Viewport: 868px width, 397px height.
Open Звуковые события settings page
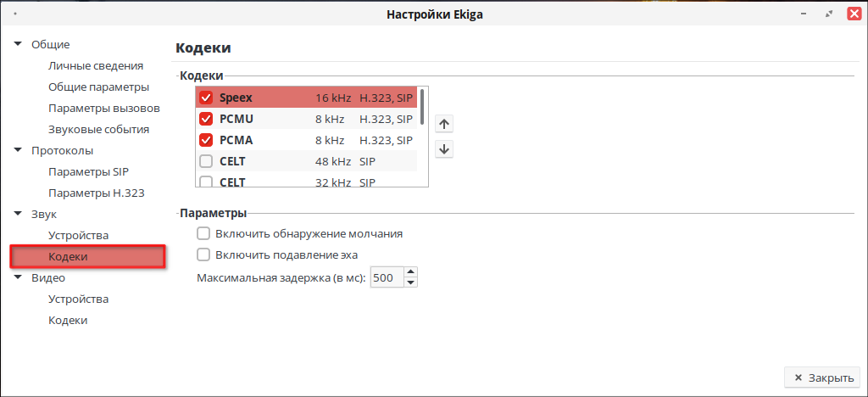(x=98, y=130)
